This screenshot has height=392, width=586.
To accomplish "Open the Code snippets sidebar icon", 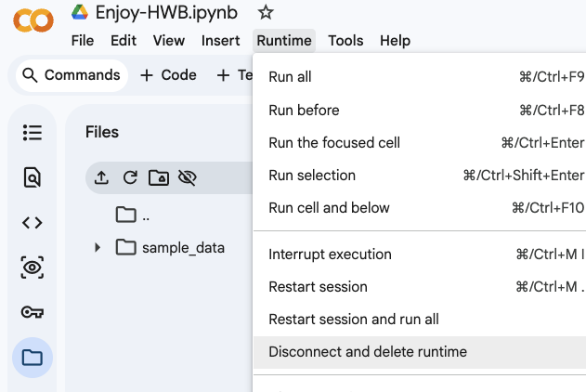I will [x=33, y=223].
